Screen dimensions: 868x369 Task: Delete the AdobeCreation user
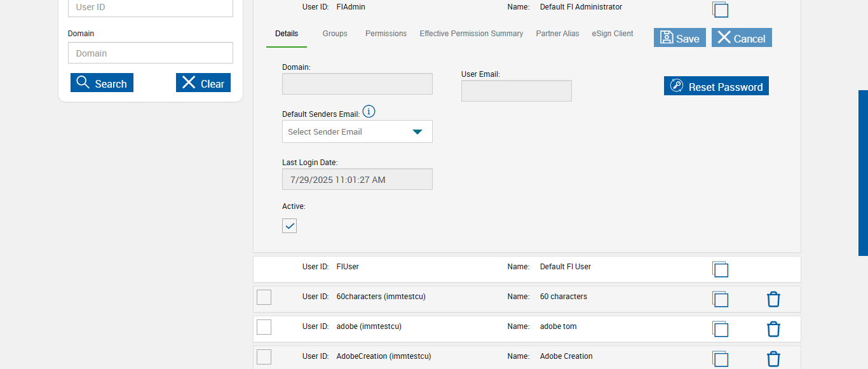pos(773,359)
